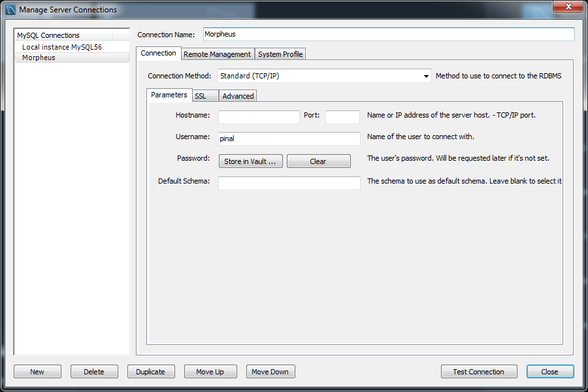Image resolution: width=588 pixels, height=392 pixels.
Task: Click the 'Method to use to connect' description
Action: point(498,76)
